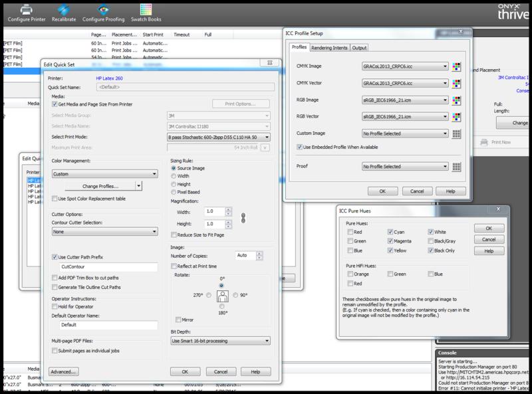Screen dimensions: 532x394
Task: Open Color Management Custom dropdown
Action: click(105, 174)
